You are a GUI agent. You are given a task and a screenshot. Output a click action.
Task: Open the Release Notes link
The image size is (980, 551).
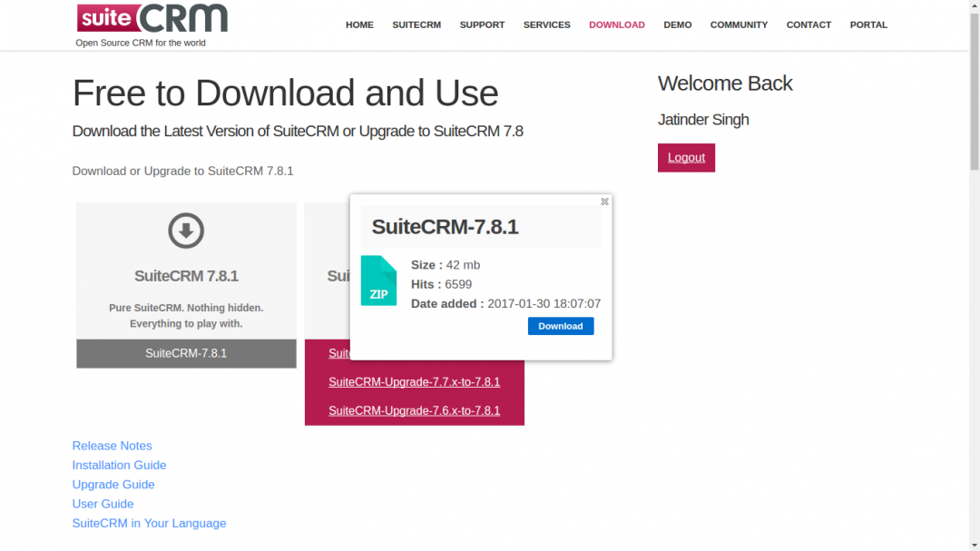click(x=112, y=446)
